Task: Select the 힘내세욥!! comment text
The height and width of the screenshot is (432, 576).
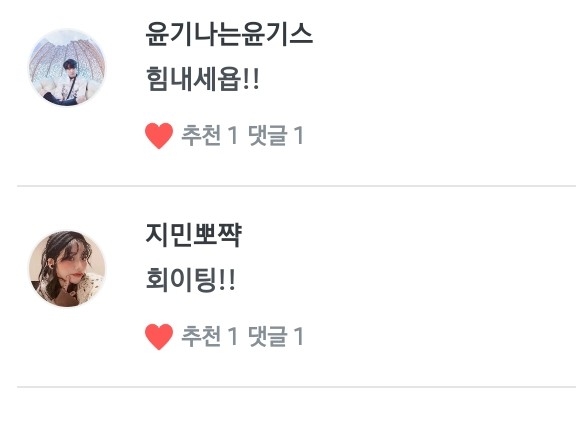Action: [x=202, y=79]
